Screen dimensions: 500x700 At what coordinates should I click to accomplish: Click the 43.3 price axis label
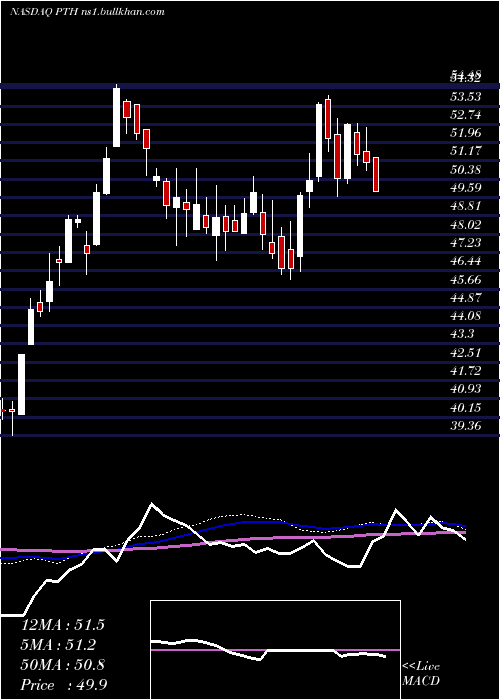point(462,334)
